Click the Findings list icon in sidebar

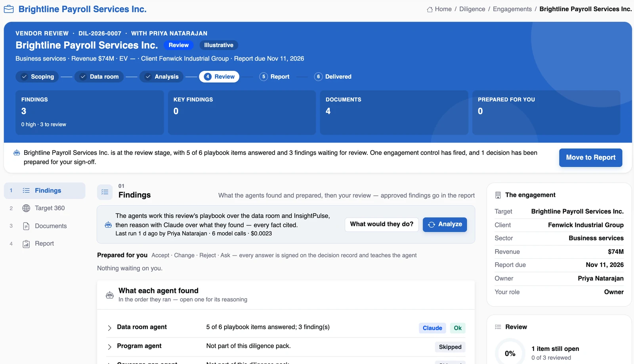26,191
